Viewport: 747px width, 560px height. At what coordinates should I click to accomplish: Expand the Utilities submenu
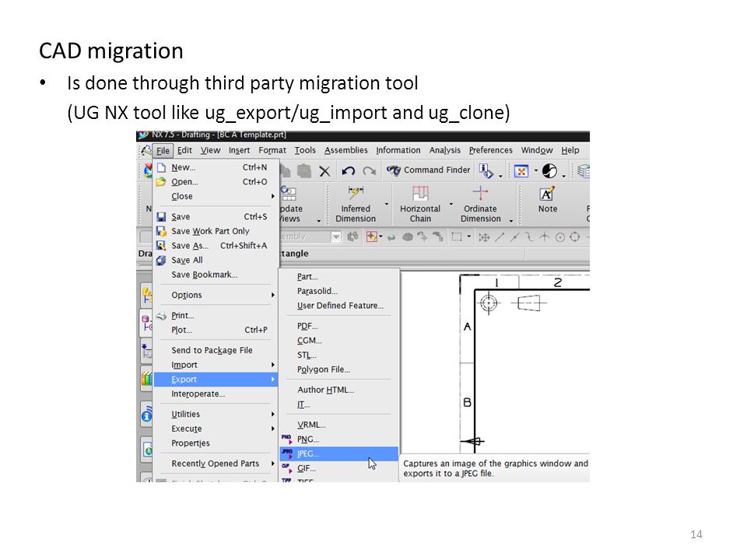tap(216, 415)
